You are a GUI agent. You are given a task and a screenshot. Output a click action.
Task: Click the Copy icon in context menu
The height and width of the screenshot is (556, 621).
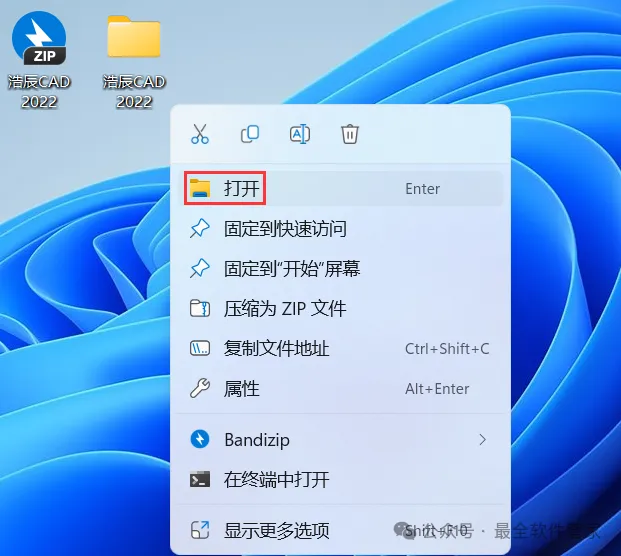(250, 134)
